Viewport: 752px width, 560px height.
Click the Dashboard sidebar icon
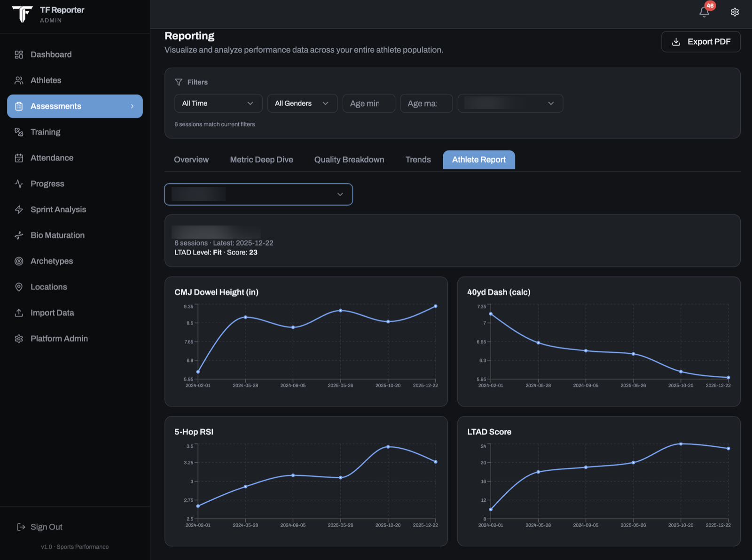tap(19, 54)
